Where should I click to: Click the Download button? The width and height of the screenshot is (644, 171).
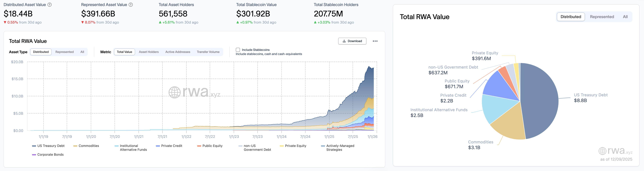pyautogui.click(x=352, y=41)
